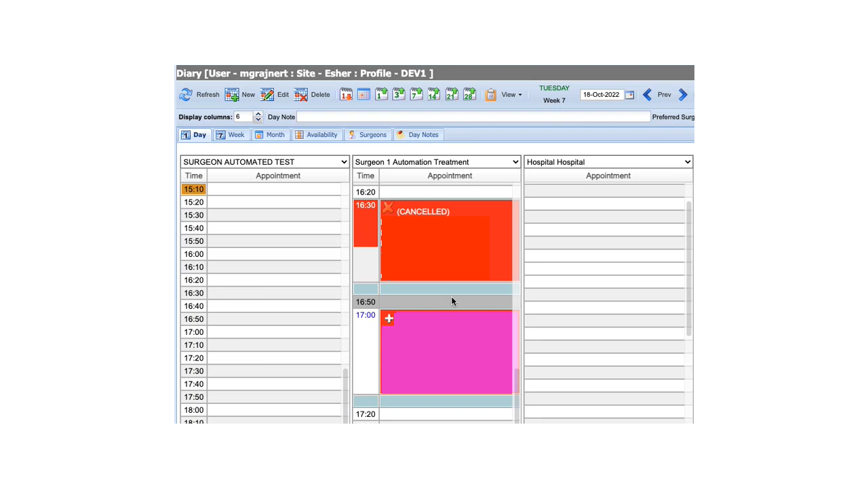Image resolution: width=868 pixels, height=488 pixels.
Task: Click the 15:50 time row in first column
Action: [261, 241]
